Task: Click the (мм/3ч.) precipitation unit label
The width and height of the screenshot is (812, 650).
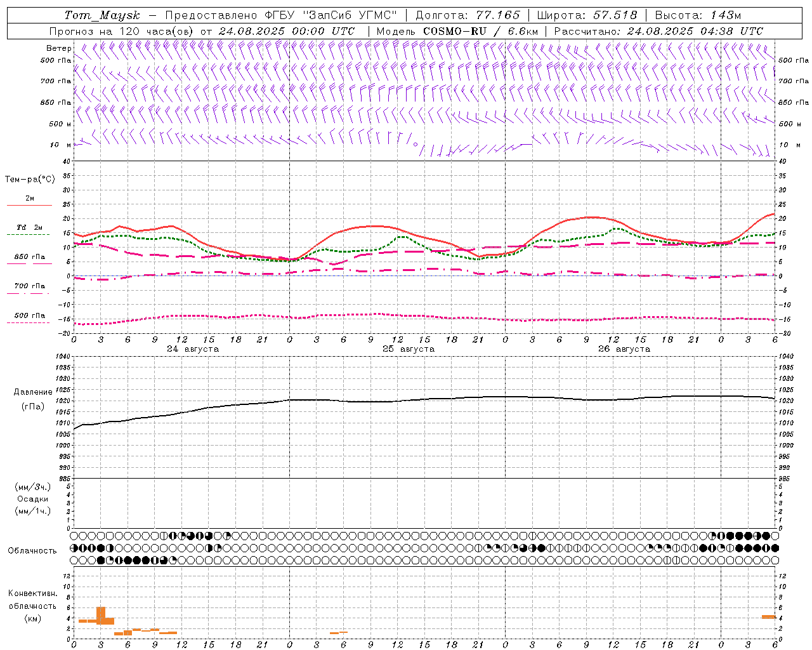Action: (x=33, y=487)
